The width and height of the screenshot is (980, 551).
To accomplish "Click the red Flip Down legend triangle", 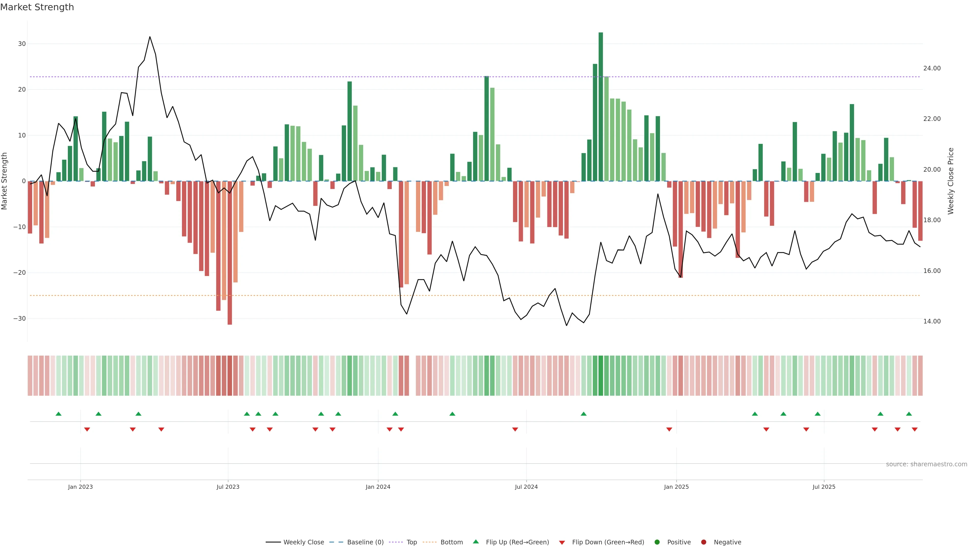I will tap(562, 543).
